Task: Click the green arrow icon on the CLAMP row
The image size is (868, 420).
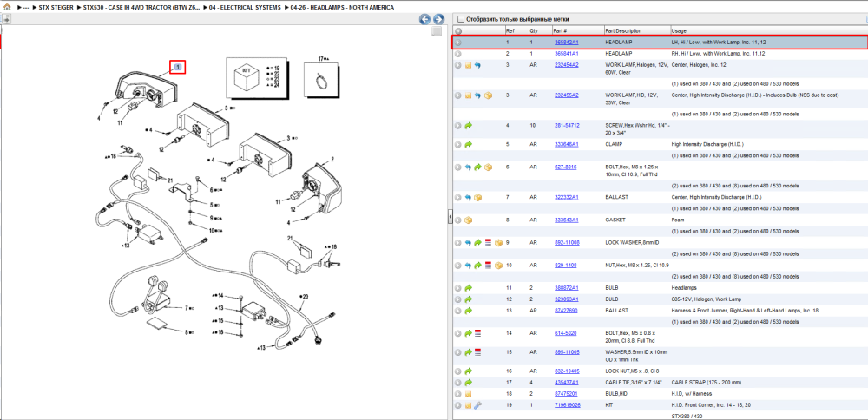Action: tap(469, 144)
